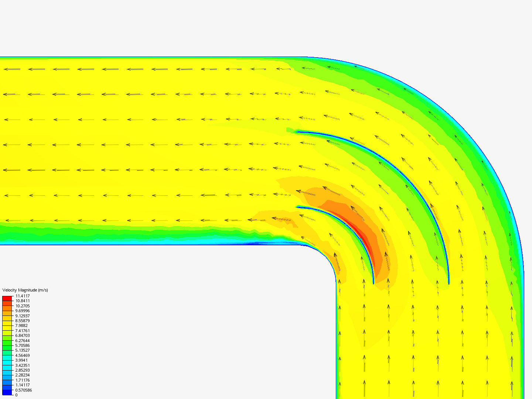
Task: Select the 0.570586 legend value
Action: pyautogui.click(x=24, y=390)
